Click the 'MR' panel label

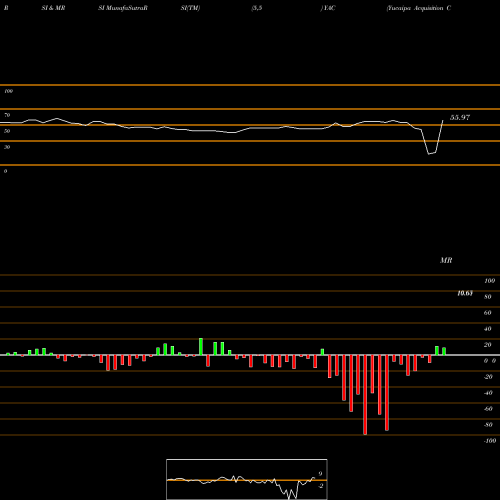(x=446, y=260)
